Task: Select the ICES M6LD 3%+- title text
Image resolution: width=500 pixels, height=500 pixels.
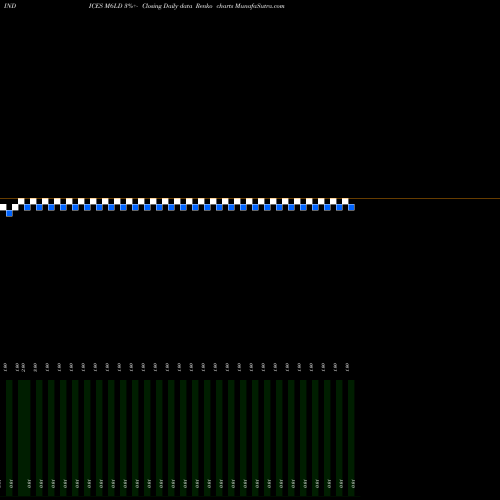Action: (113, 6)
